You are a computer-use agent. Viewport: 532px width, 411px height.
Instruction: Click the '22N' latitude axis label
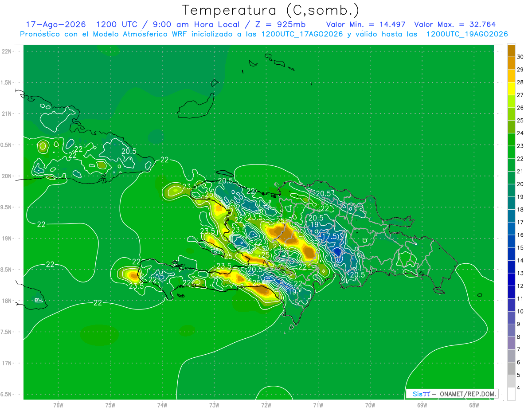[7, 51]
